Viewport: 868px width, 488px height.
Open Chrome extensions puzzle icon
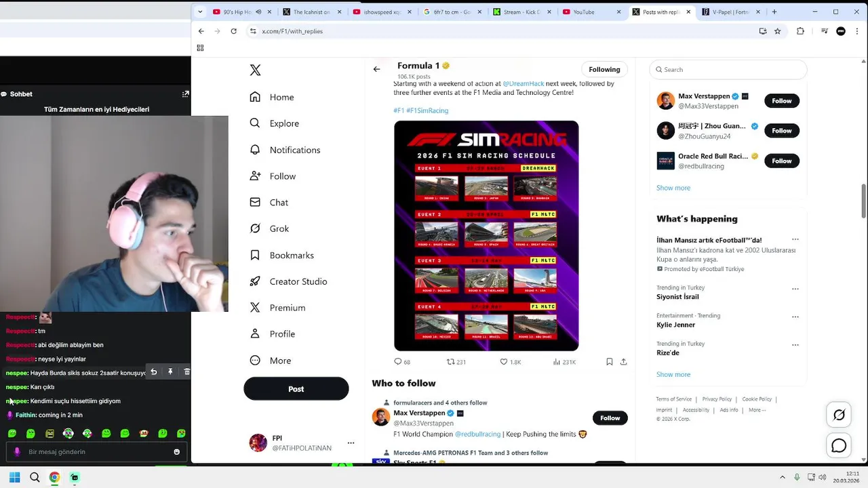coord(800,31)
